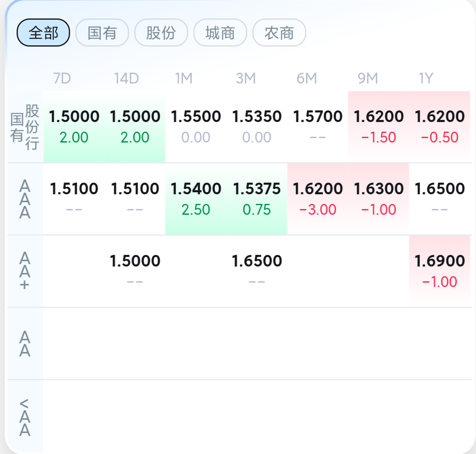Switch to the 股份 filter tab
This screenshot has width=476, height=454.
[x=161, y=33]
